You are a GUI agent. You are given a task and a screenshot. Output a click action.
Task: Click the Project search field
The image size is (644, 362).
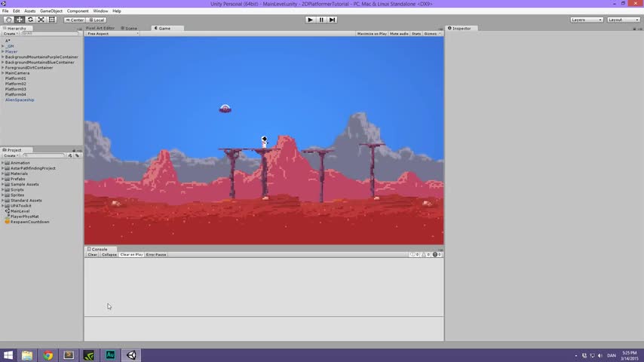coord(44,155)
